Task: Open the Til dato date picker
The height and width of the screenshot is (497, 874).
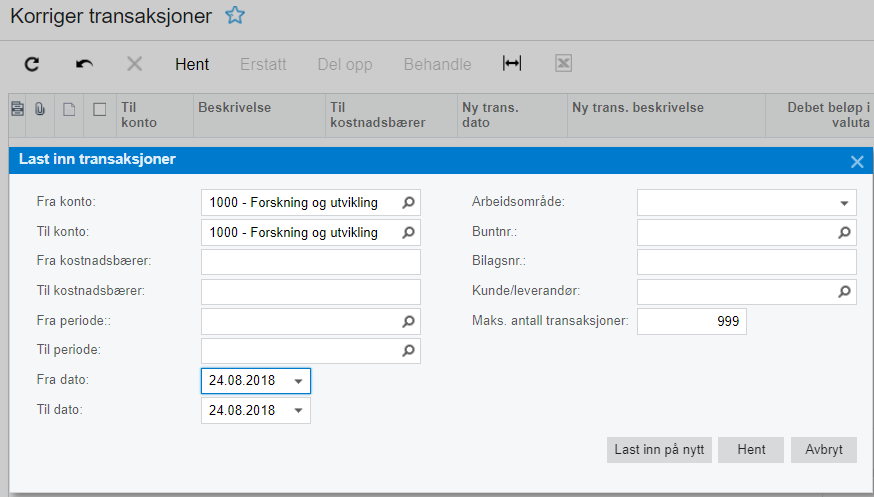Action: pos(298,411)
